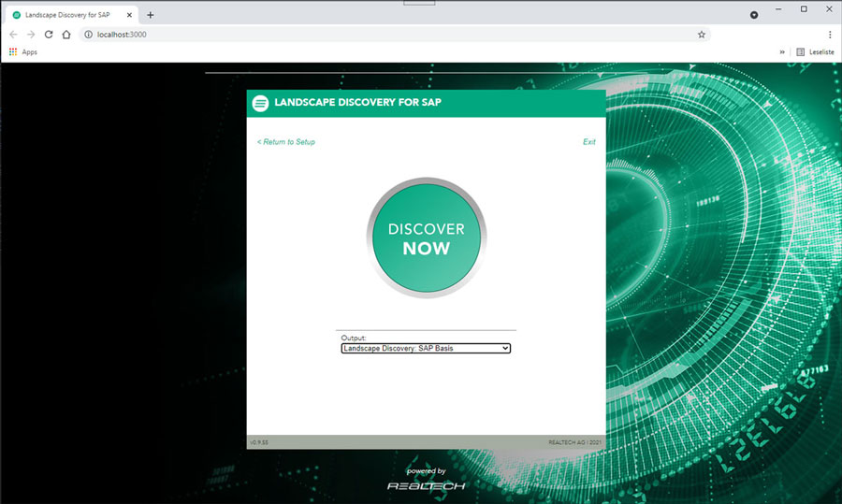842x504 pixels.
Task: Open a new browser tab
Action: (x=151, y=15)
